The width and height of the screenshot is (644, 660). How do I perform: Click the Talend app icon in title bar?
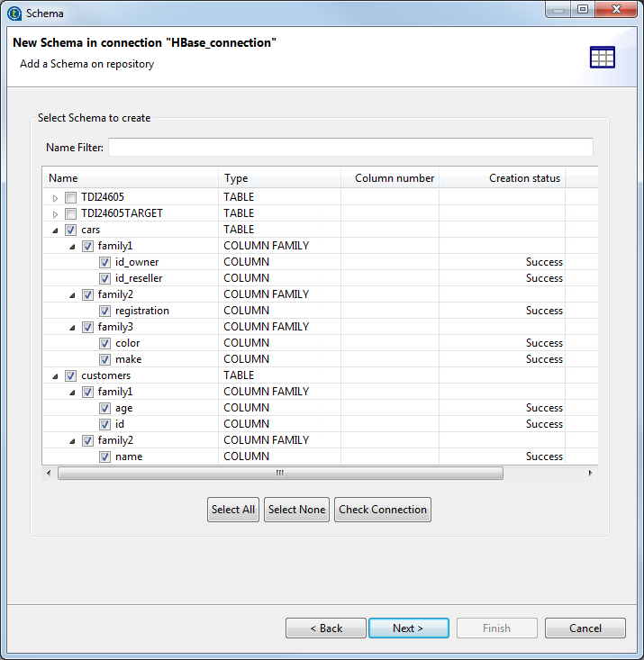(x=13, y=14)
